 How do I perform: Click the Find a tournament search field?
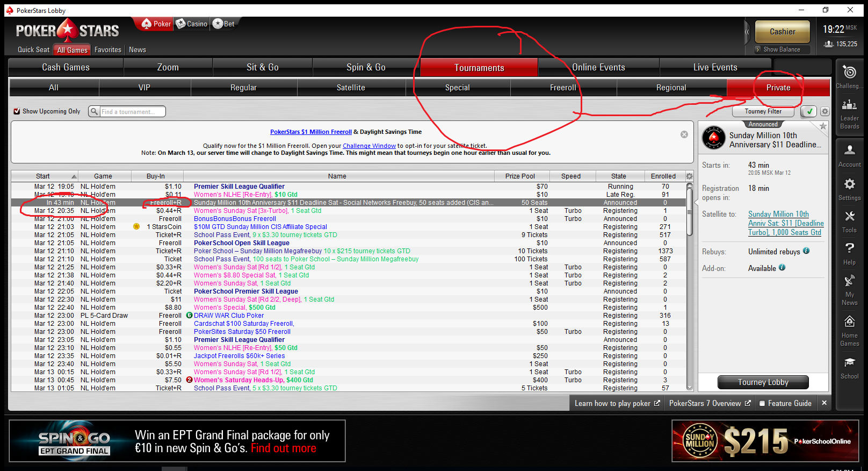coord(132,111)
